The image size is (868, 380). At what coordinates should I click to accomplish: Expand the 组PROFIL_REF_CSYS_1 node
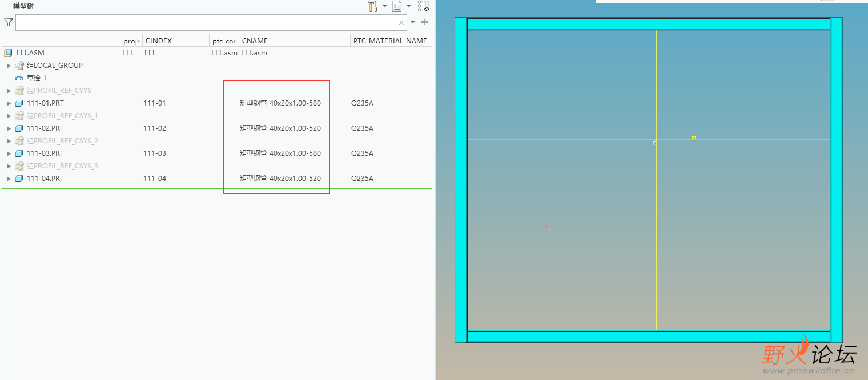tap(9, 116)
